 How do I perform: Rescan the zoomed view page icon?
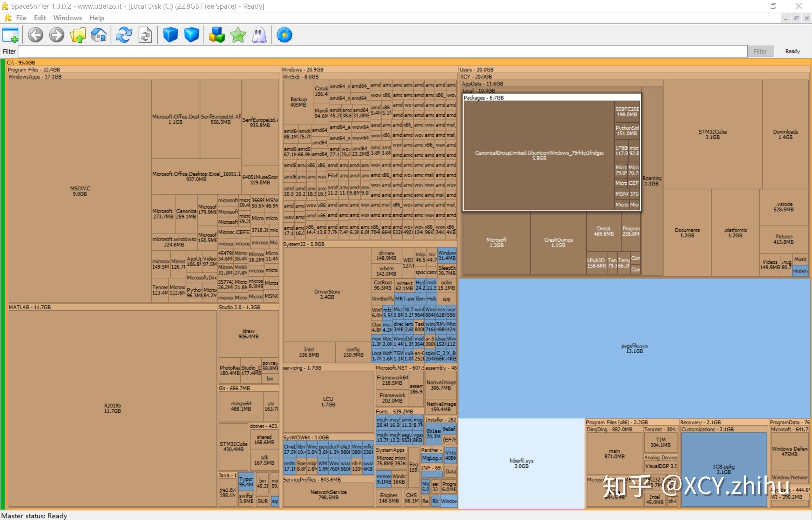click(145, 35)
